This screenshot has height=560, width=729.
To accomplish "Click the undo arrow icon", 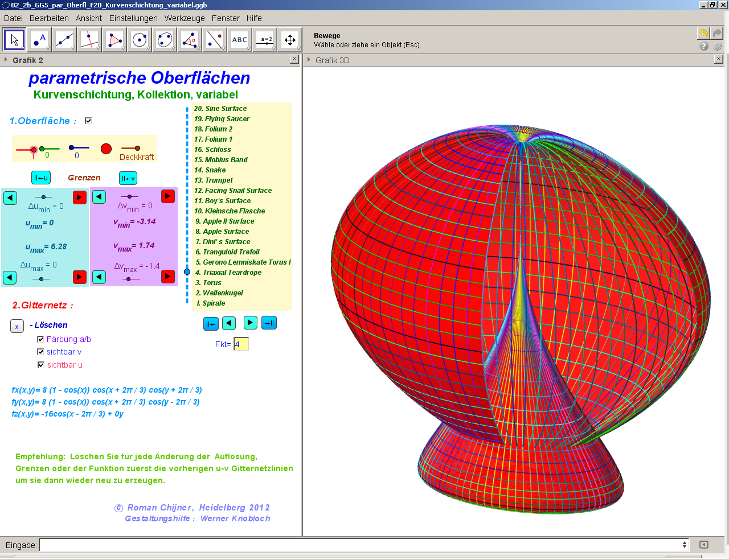I will pyautogui.click(x=703, y=33).
